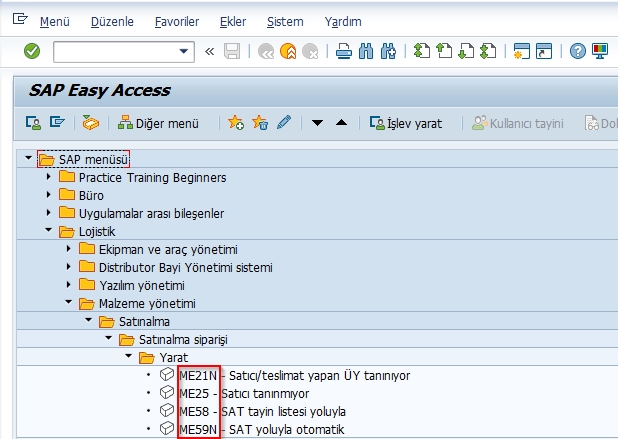Open the transaction command field dropdown
This screenshot has width=618, height=439.
(x=185, y=51)
